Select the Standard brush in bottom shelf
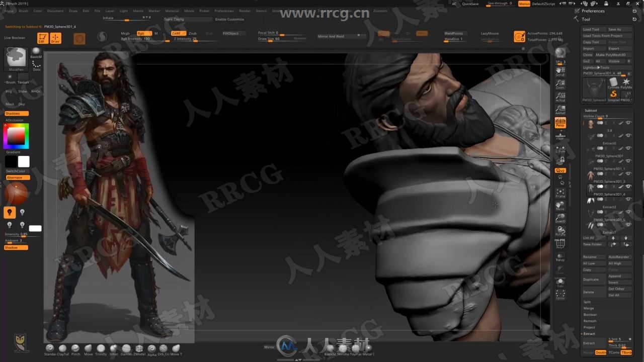Viewport: 644px width, 362px height. (49, 349)
